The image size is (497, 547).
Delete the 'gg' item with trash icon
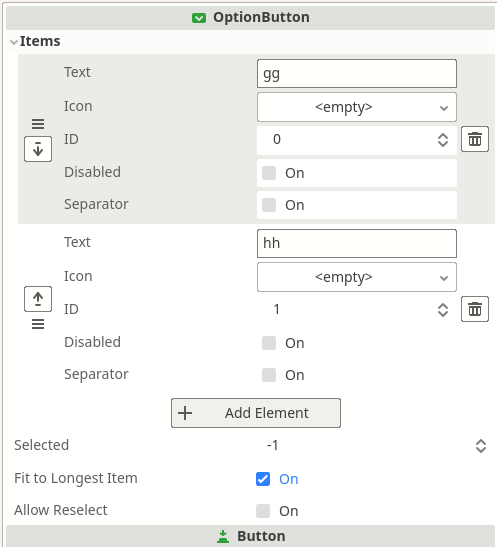475,139
